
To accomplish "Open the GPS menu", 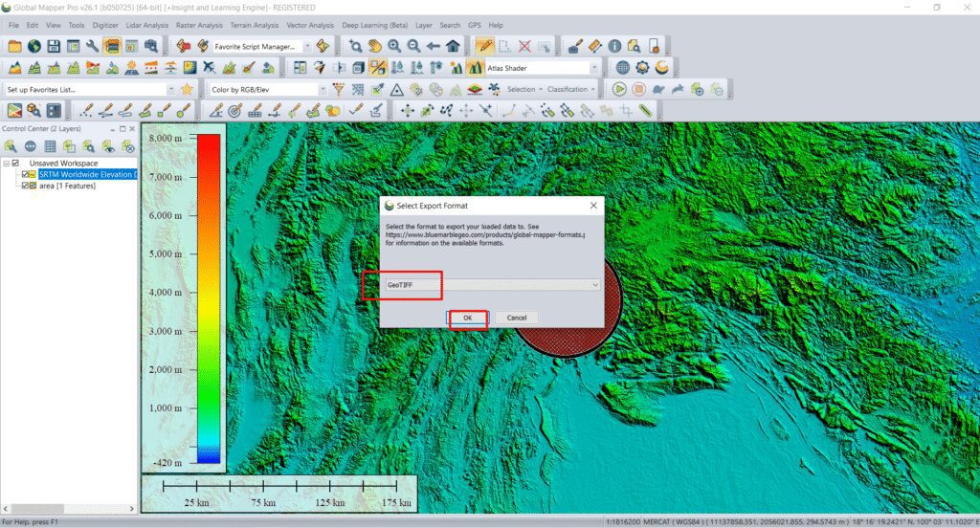I will click(475, 25).
